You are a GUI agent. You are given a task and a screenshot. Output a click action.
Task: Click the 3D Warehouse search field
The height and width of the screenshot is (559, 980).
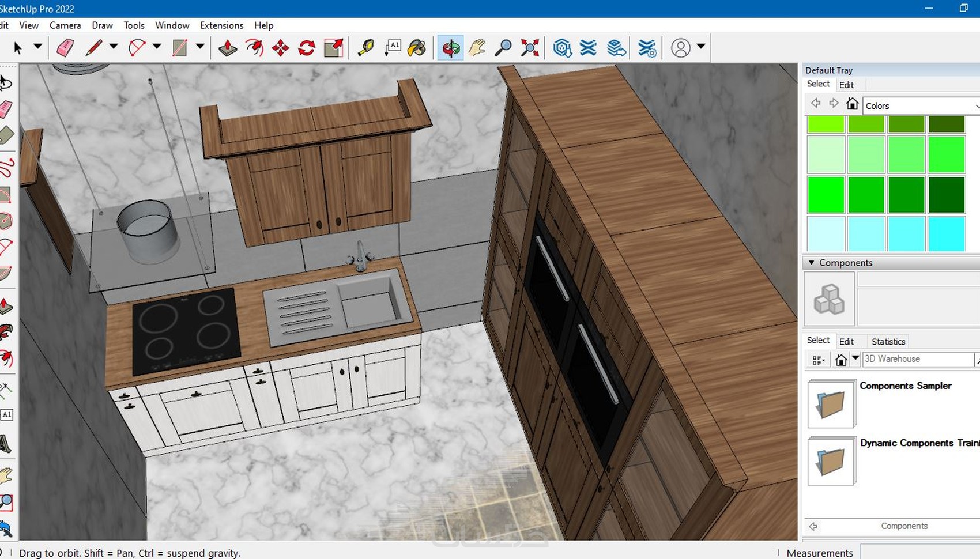click(917, 358)
